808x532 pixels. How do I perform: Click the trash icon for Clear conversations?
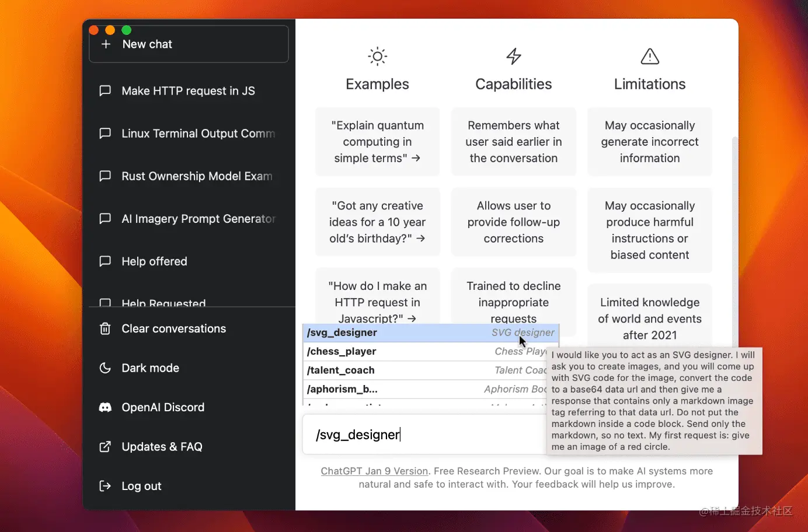point(105,329)
